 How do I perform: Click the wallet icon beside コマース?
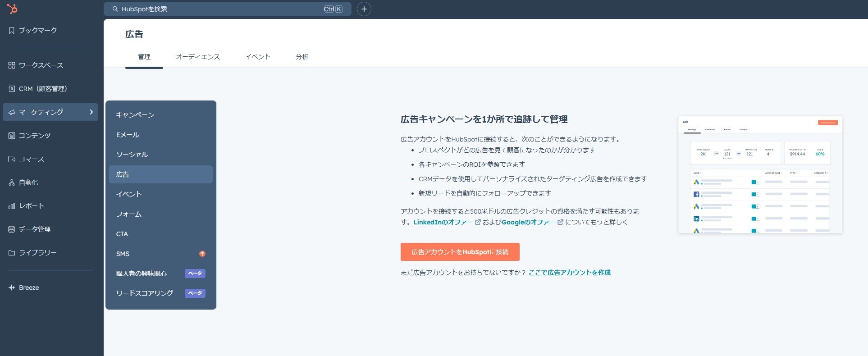tap(12, 159)
